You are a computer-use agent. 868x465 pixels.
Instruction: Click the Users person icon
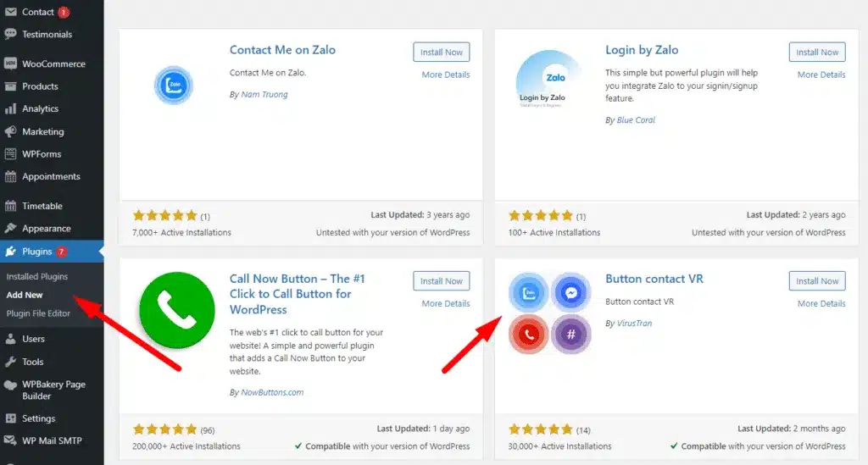10,339
